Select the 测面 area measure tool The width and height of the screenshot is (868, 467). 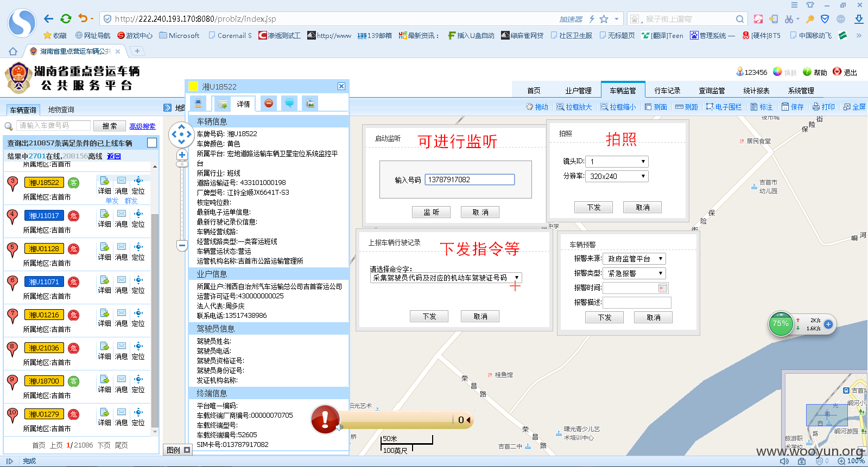coord(656,107)
